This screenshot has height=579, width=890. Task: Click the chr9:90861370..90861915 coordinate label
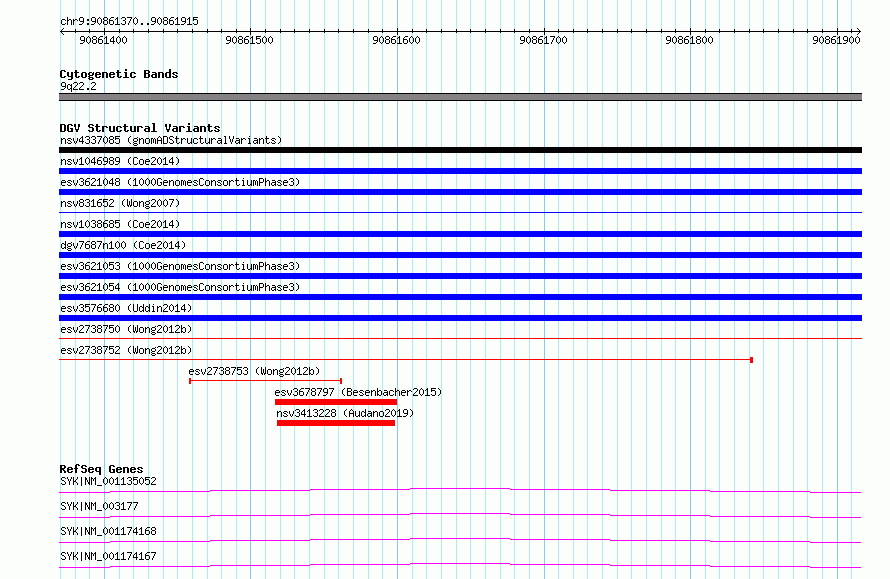tap(129, 22)
